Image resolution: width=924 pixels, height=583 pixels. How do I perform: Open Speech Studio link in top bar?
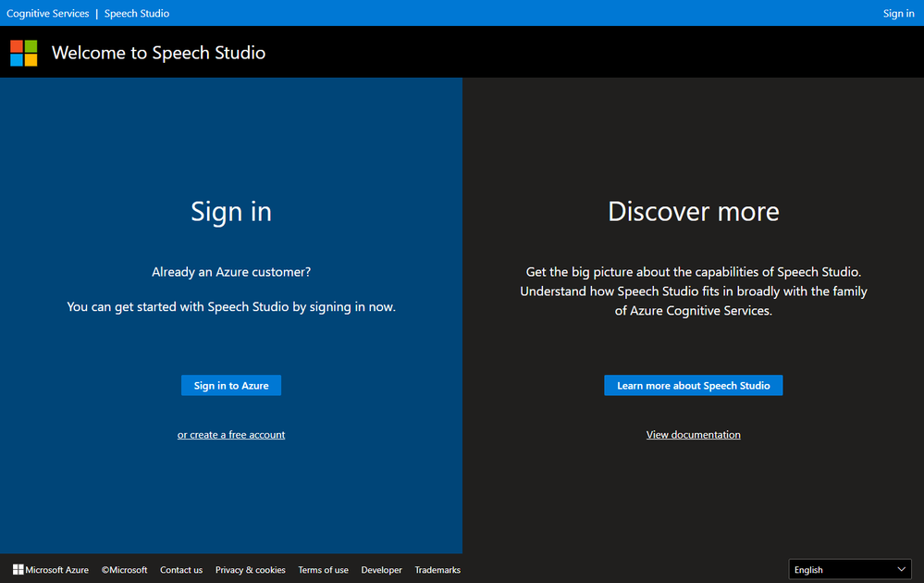click(137, 13)
